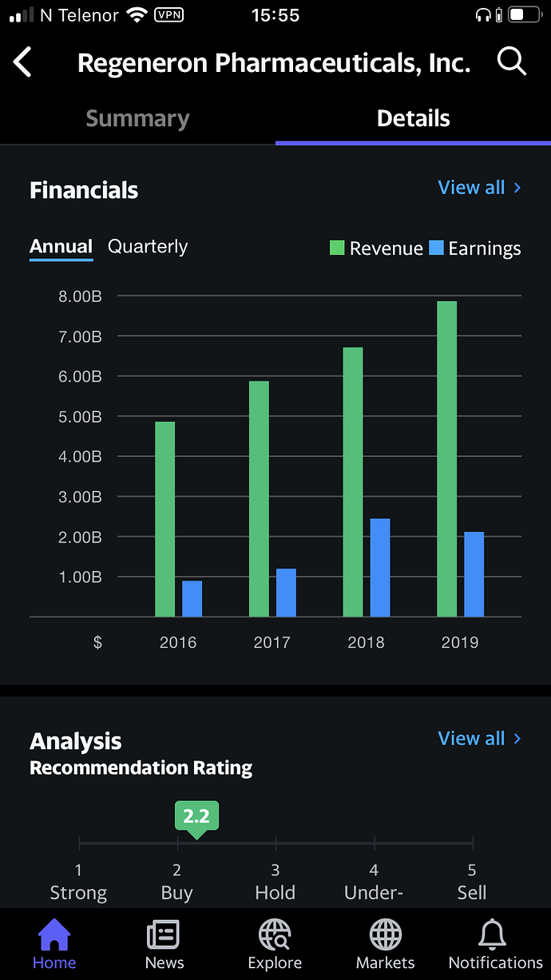Screen dimensions: 551x980
Task: Tap the 2017 year label
Action: (272, 642)
